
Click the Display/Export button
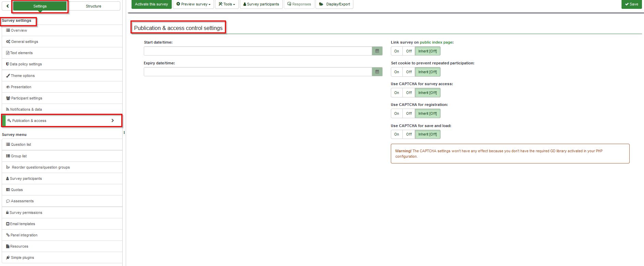[334, 4]
